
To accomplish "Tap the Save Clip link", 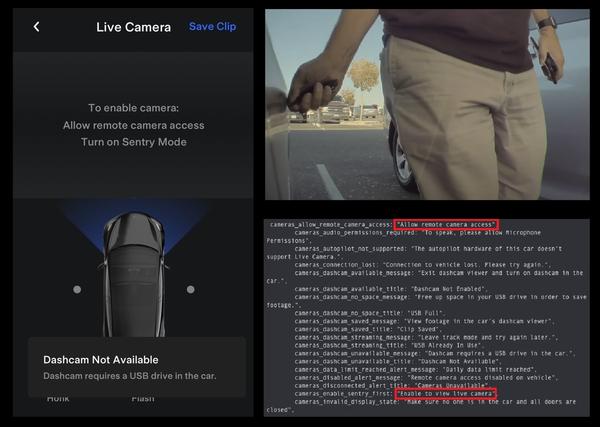I will (212, 26).
